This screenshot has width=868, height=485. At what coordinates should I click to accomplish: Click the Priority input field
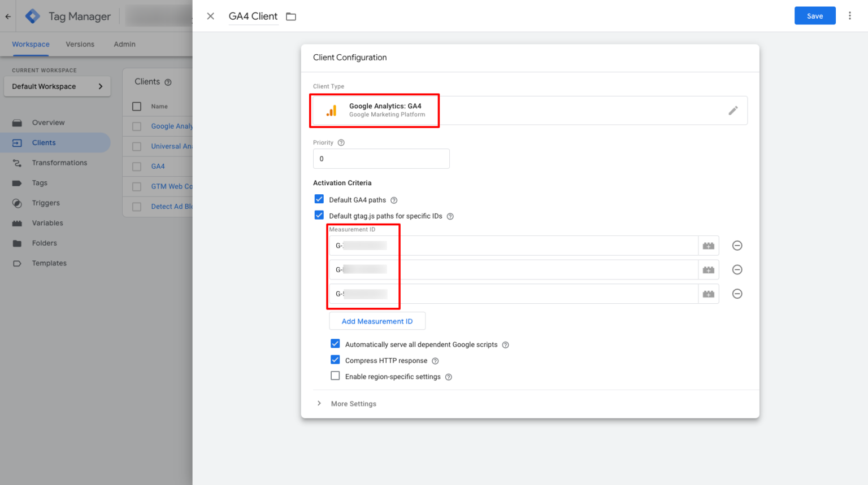(381, 159)
